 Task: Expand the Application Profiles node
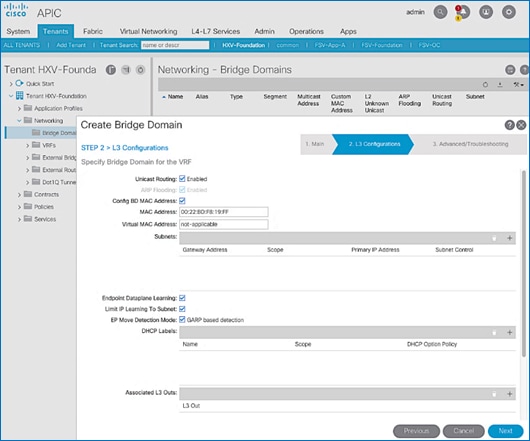point(19,108)
